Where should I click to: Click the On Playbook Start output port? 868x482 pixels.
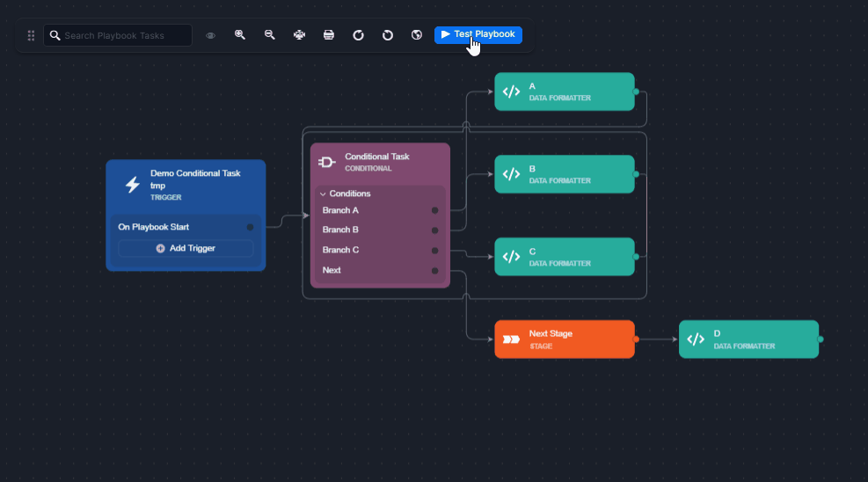coord(250,227)
